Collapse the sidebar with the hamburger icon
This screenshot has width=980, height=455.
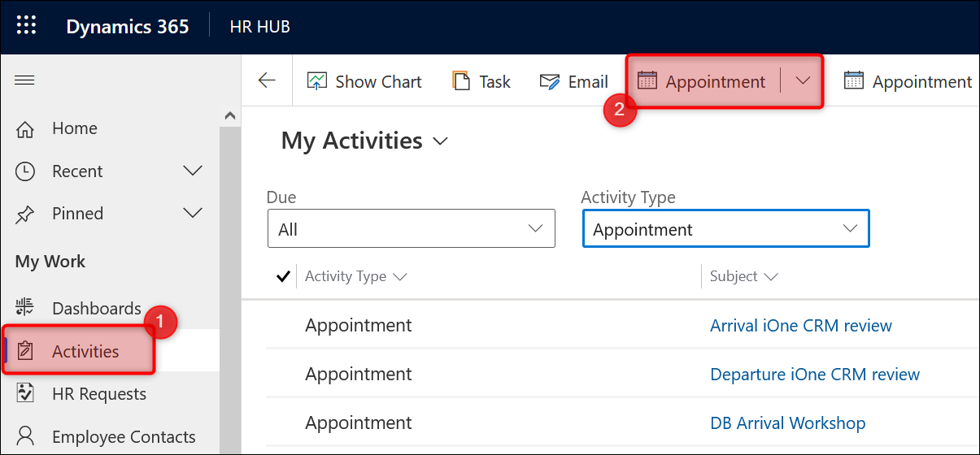pyautogui.click(x=25, y=80)
